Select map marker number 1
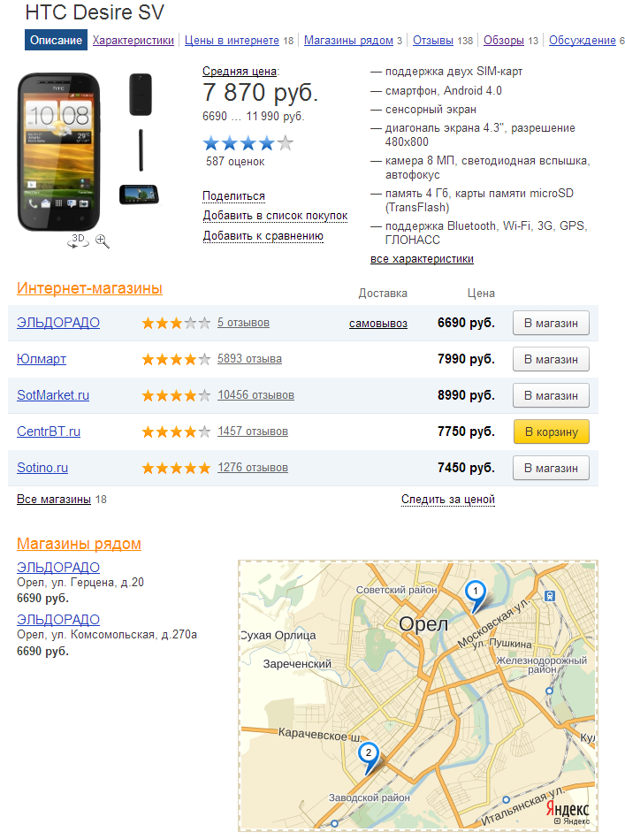The width and height of the screenshot is (625, 840). tap(475, 596)
